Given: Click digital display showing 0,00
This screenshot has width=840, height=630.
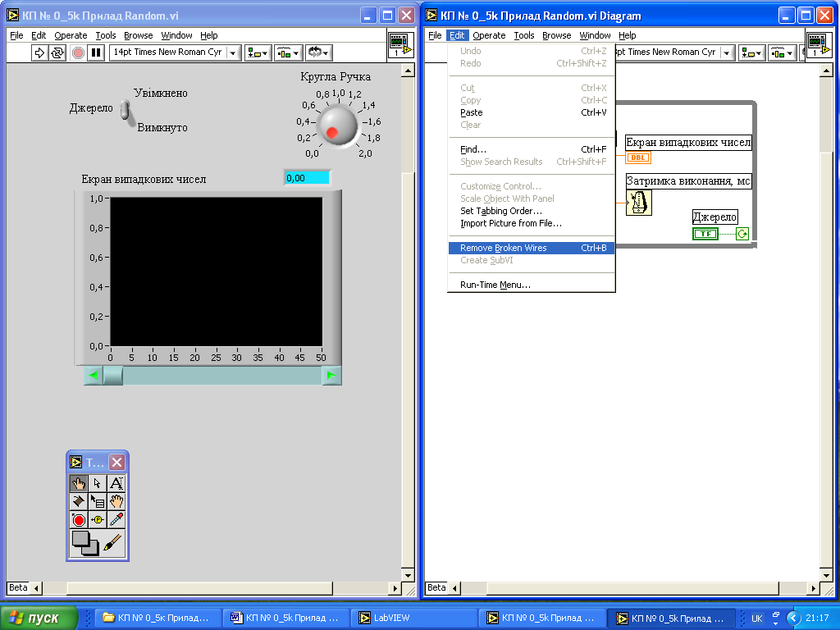Looking at the screenshot, I should 307,178.
